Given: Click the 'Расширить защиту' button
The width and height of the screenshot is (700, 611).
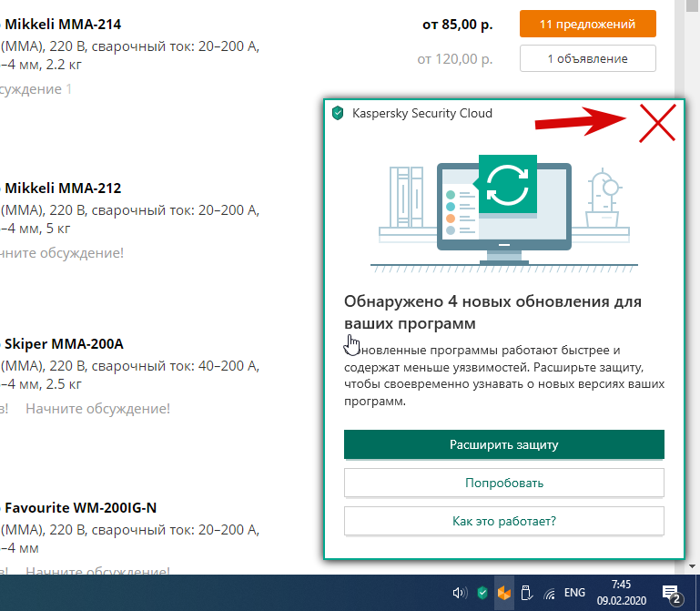Looking at the screenshot, I should click(504, 444).
